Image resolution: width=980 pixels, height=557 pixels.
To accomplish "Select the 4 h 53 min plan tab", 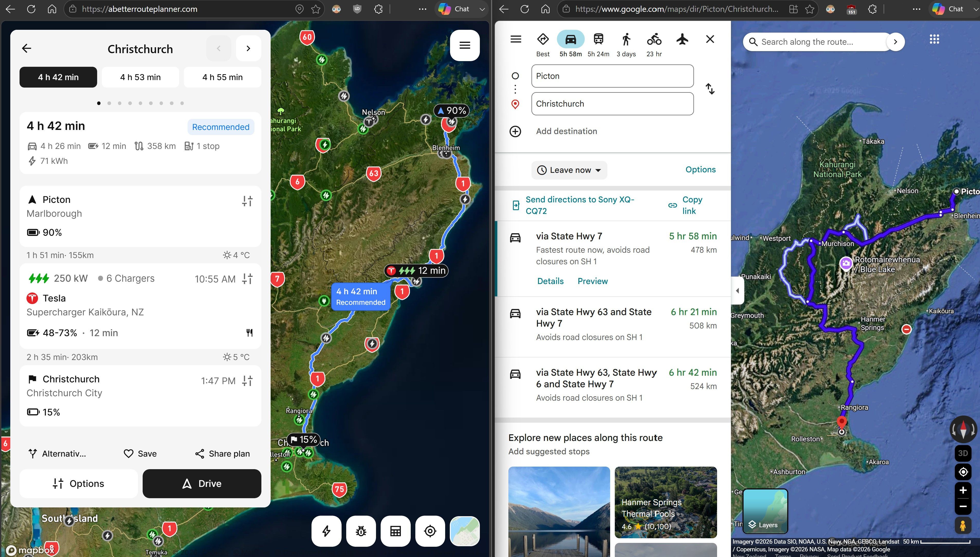I will 141,77.
